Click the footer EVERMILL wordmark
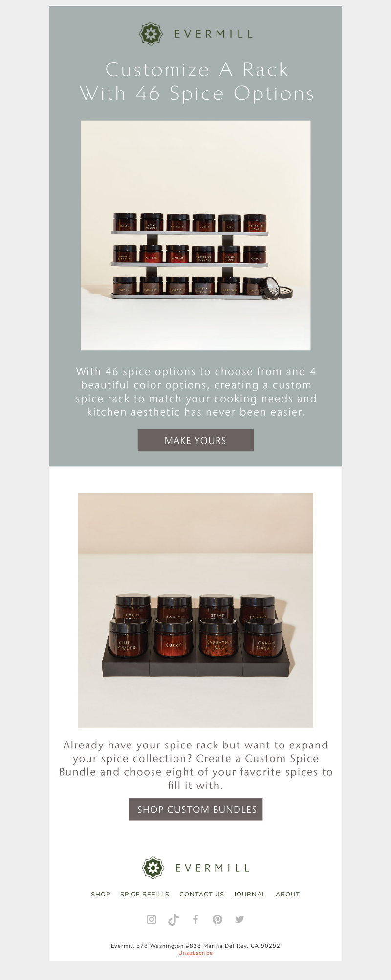 tap(213, 868)
